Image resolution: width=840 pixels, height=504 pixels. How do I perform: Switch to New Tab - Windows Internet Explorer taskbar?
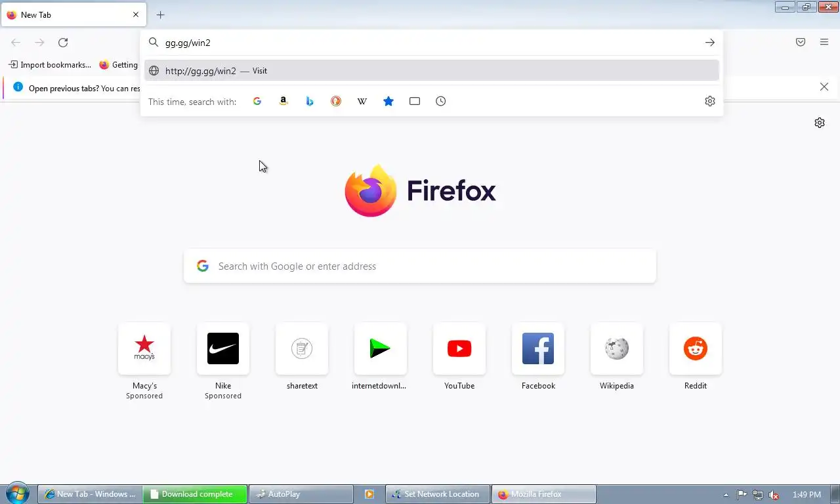coord(90,494)
